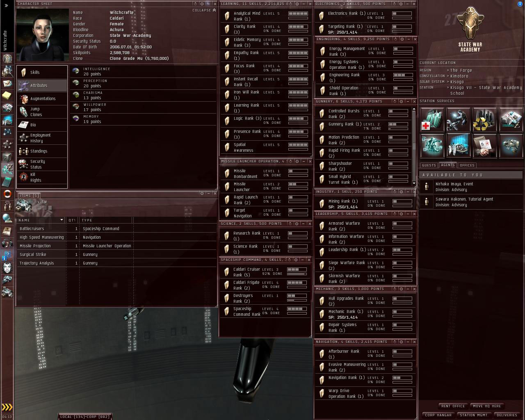This screenshot has width=525, height=420.
Task: Click the Nirhaka Imaya agent icon
Action: tap(427, 187)
